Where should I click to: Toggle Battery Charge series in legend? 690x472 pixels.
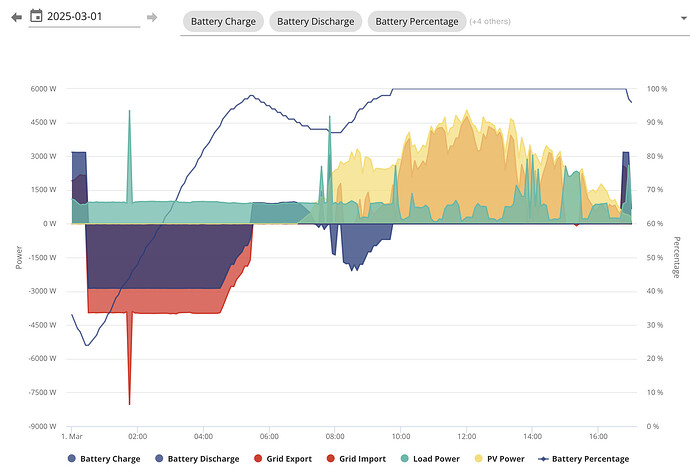104,458
